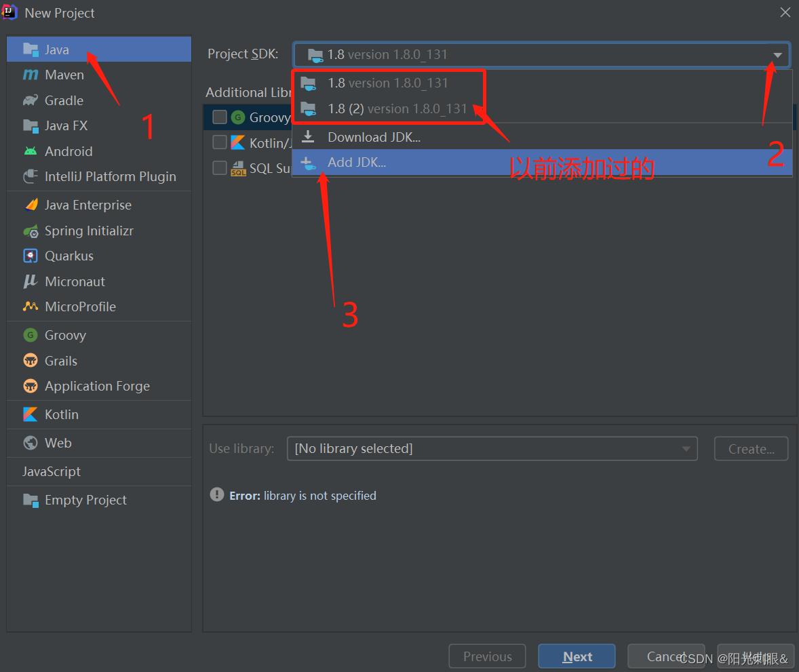Click the Next button
This screenshot has height=672, width=799.
(577, 656)
